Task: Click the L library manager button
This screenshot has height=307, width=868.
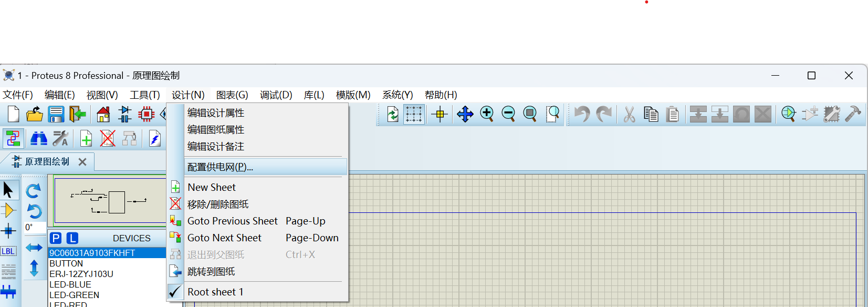Action: tap(72, 238)
